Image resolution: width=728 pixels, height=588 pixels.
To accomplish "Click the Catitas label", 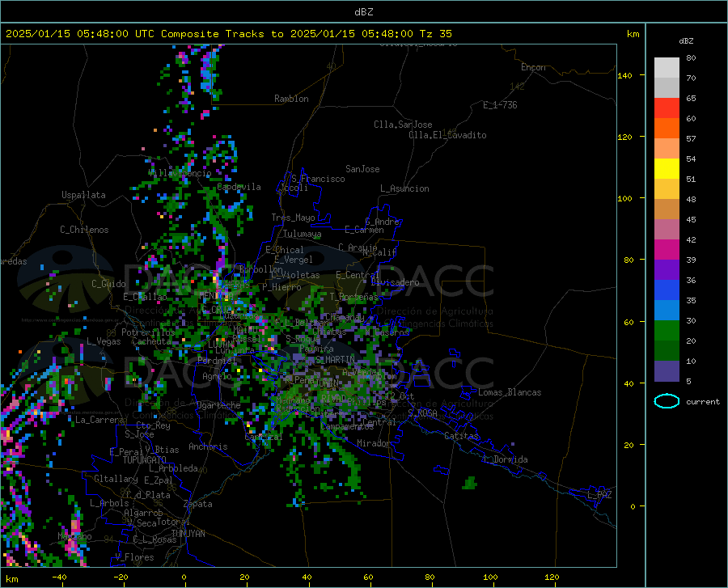I will 462,436.
